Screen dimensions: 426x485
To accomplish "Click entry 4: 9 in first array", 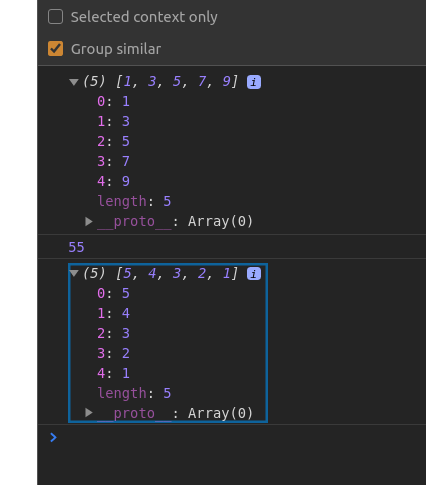I will 113,181.
